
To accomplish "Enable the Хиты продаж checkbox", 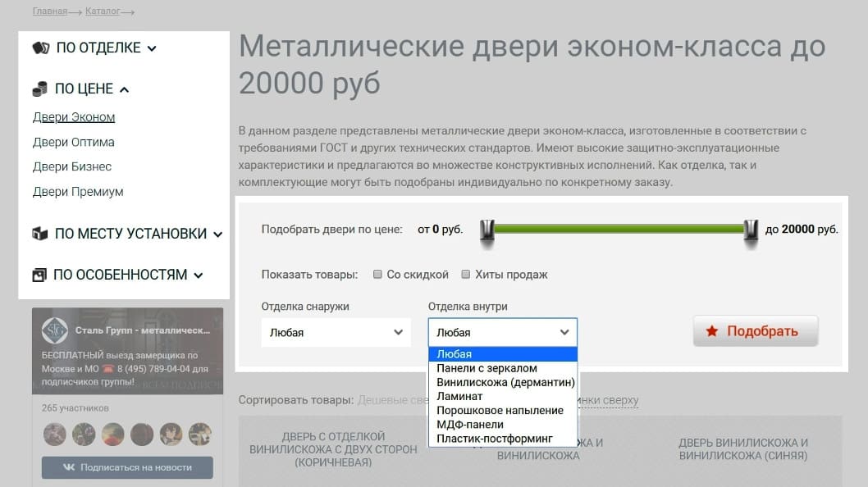I will [465, 275].
